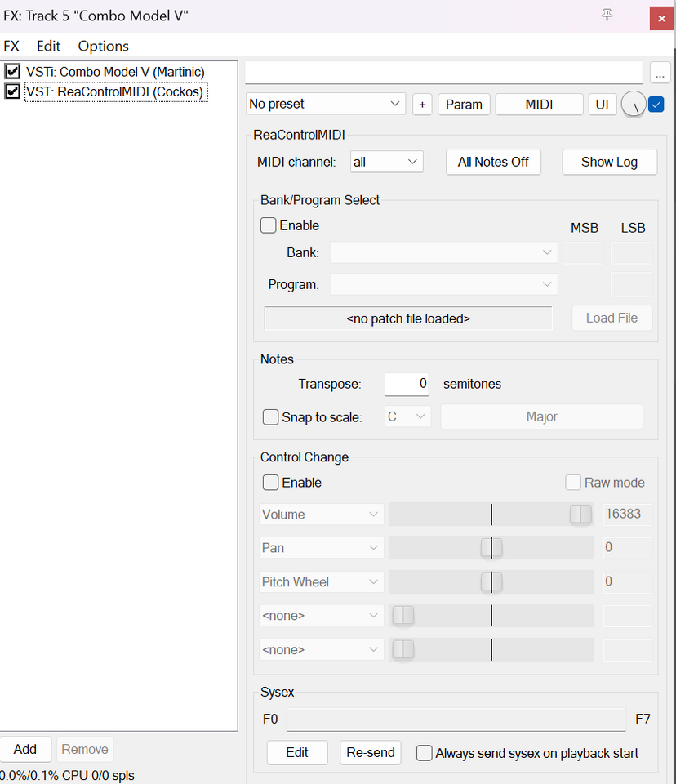
Task: Click the Pan slider
Action: [x=491, y=548]
